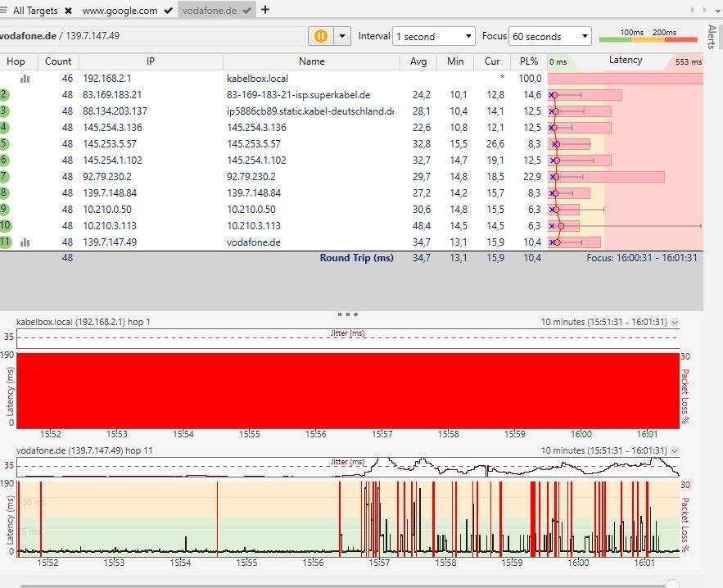Select IP 192.168.2.1 cell
Screen dimensions: 723x588
[x=107, y=79]
